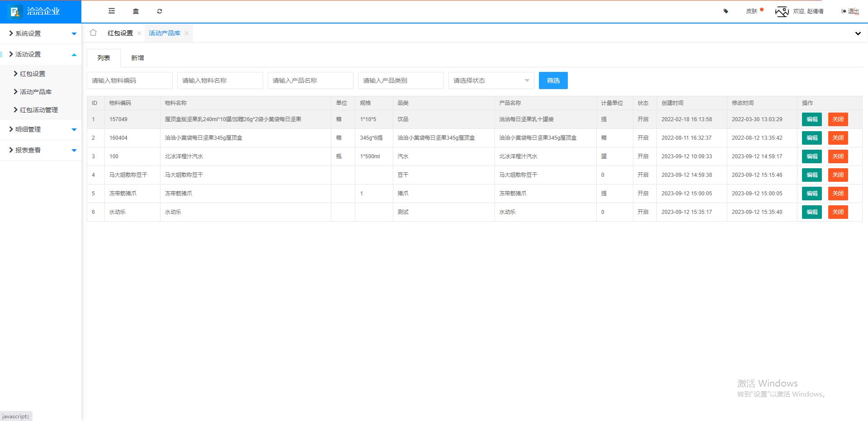The width and height of the screenshot is (868, 421).
Task: Open the home page via bank icon
Action: click(x=136, y=11)
